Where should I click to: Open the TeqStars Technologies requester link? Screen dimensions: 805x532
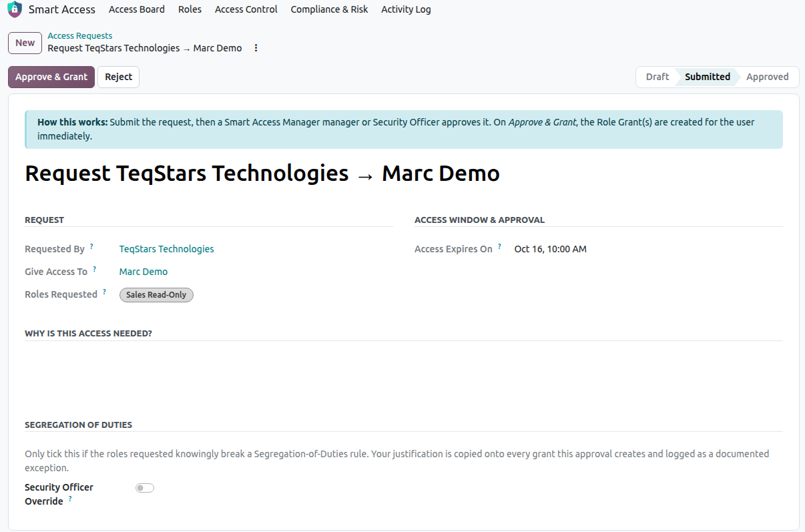(167, 249)
